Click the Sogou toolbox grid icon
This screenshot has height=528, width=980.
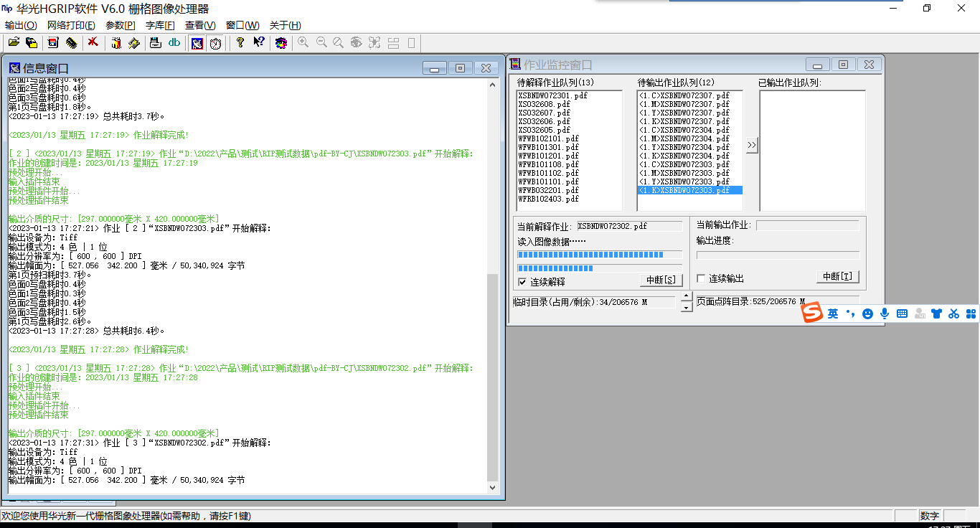pos(971,313)
